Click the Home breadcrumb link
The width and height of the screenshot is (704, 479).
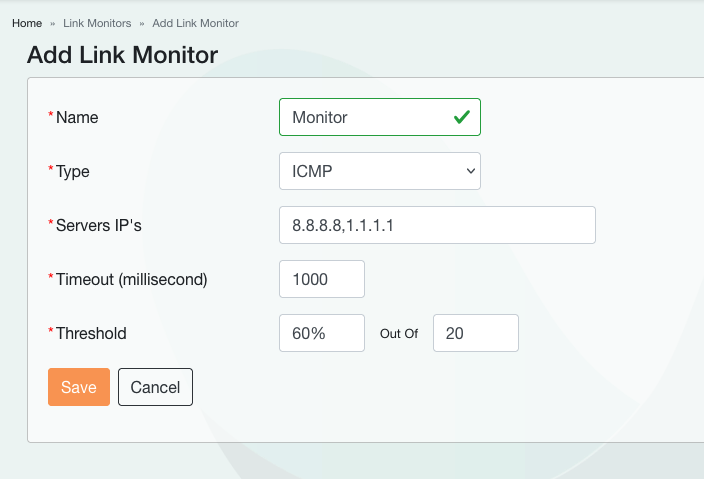27,22
